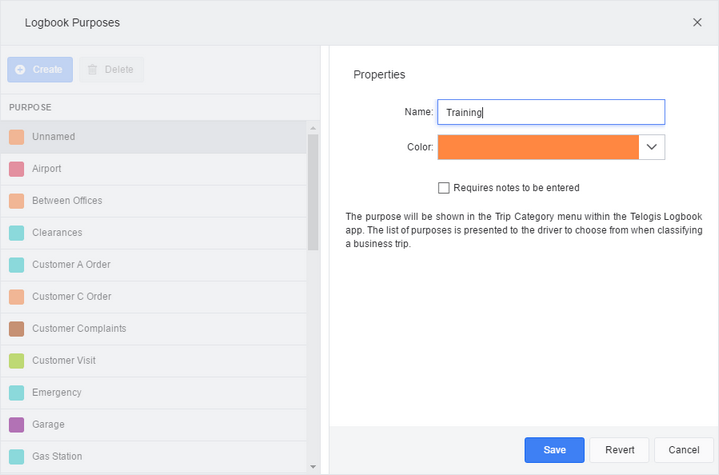Click the Delete trash can icon
Screen dimensions: 719x475
93,70
